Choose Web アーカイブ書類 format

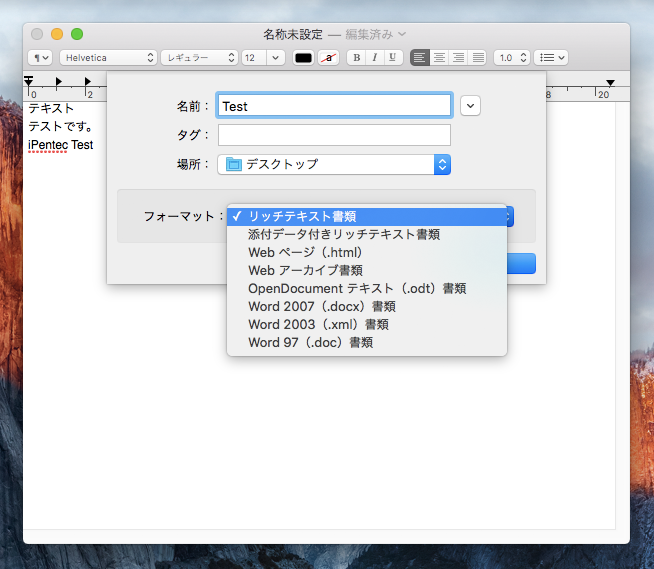coord(367,270)
